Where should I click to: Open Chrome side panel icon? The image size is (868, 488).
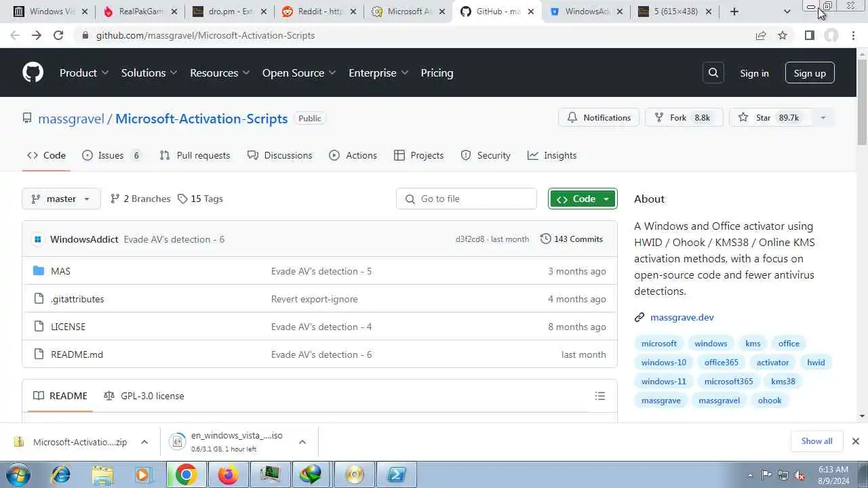point(809,35)
